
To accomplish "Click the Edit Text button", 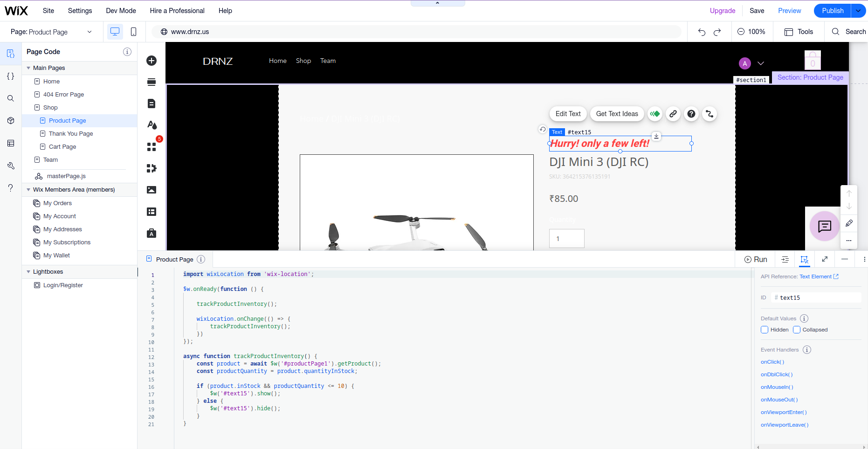I will point(568,114).
